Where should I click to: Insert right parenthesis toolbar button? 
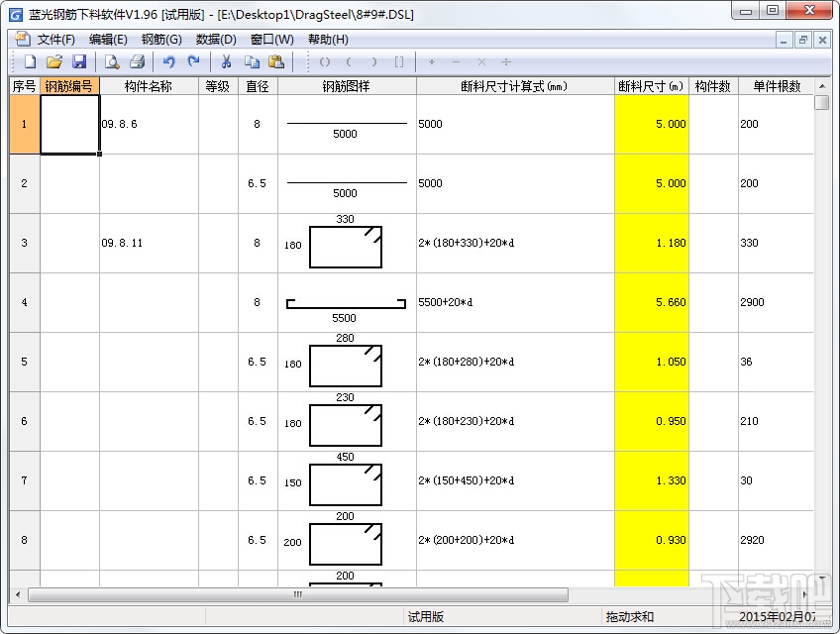click(x=373, y=62)
